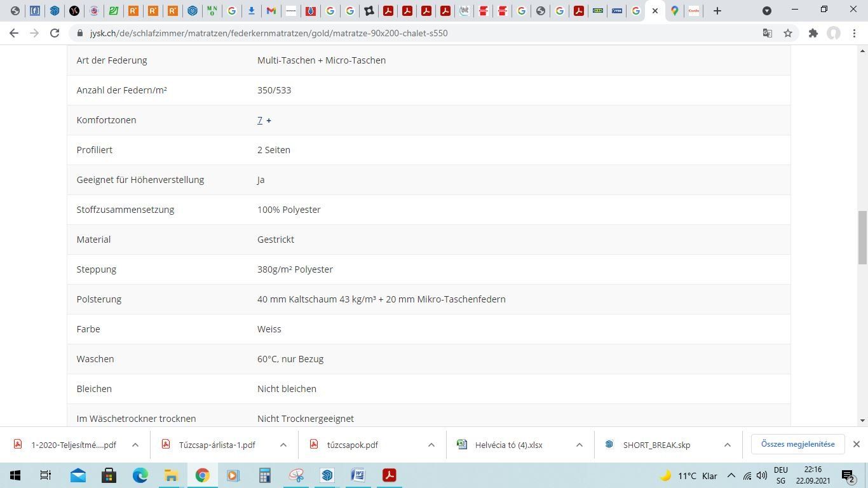Open File Explorer on the taskbar
Viewport: 868px width, 488px height.
(172, 475)
